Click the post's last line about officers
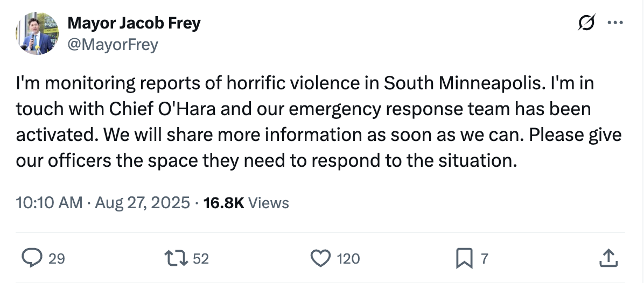The width and height of the screenshot is (644, 283). tap(266, 160)
